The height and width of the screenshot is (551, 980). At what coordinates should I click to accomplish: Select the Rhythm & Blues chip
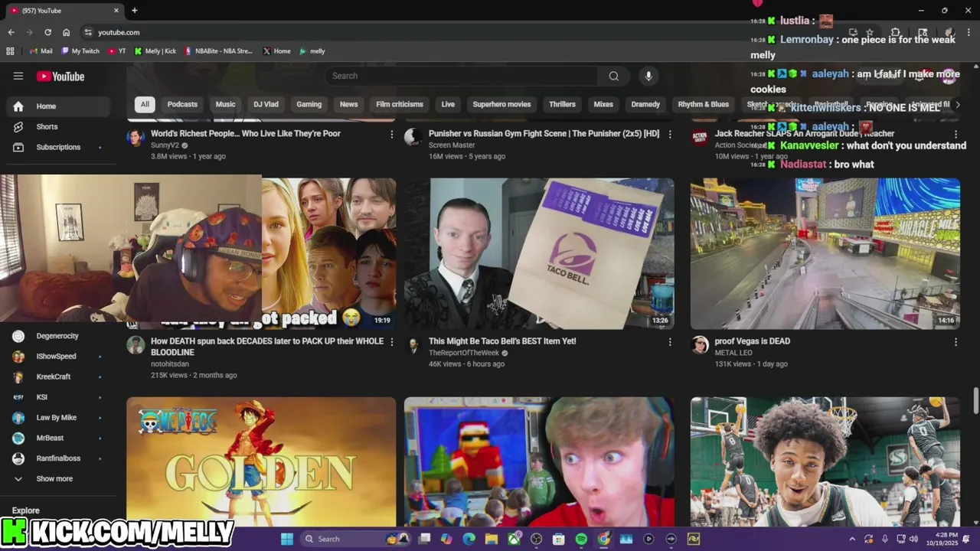704,104
